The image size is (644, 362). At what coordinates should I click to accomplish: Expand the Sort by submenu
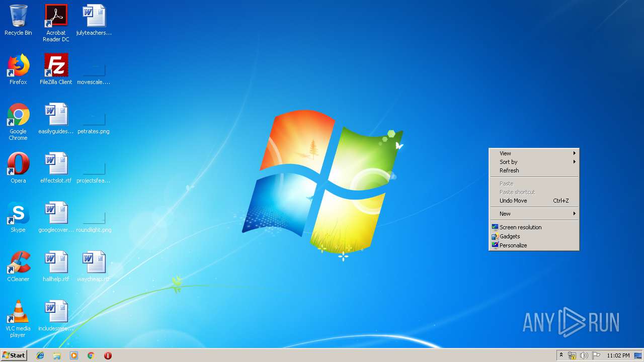click(534, 162)
